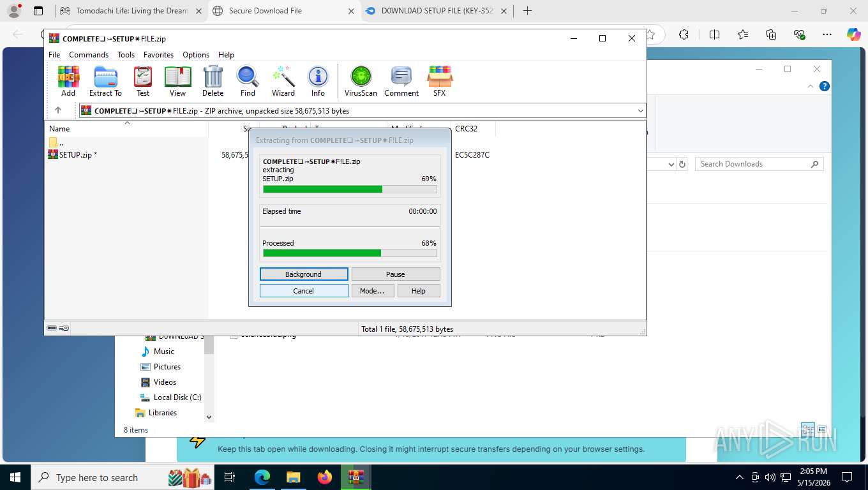Open a new browser tab
Screen dimensions: 868x490
pos(527,11)
